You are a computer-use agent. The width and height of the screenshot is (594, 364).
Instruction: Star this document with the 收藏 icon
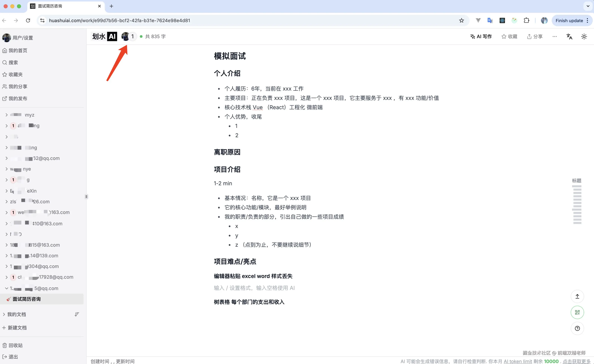[509, 36]
